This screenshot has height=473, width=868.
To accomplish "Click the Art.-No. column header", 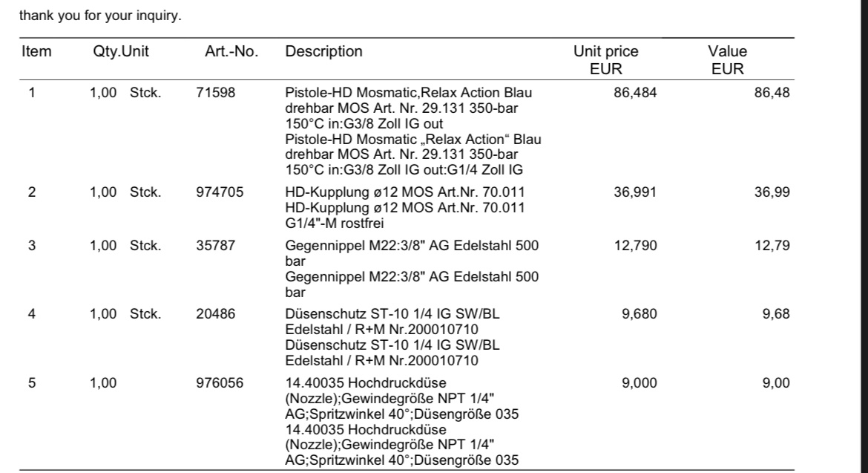I will pyautogui.click(x=231, y=52).
